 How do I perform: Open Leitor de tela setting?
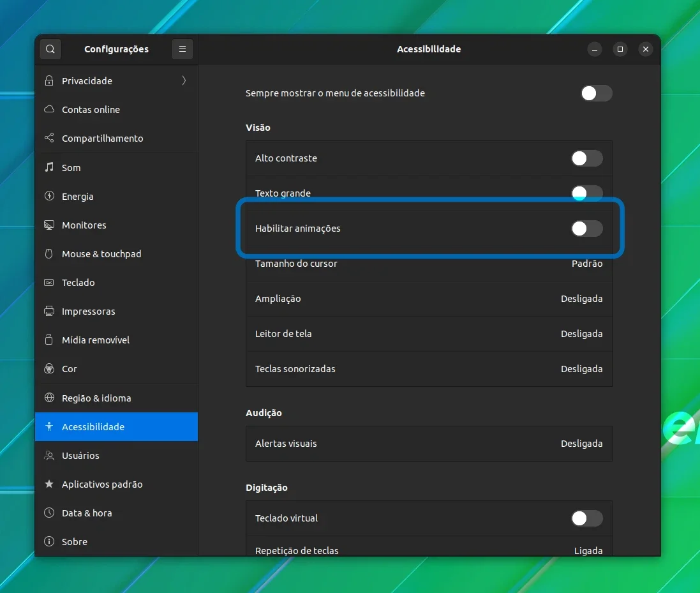pyautogui.click(x=429, y=334)
